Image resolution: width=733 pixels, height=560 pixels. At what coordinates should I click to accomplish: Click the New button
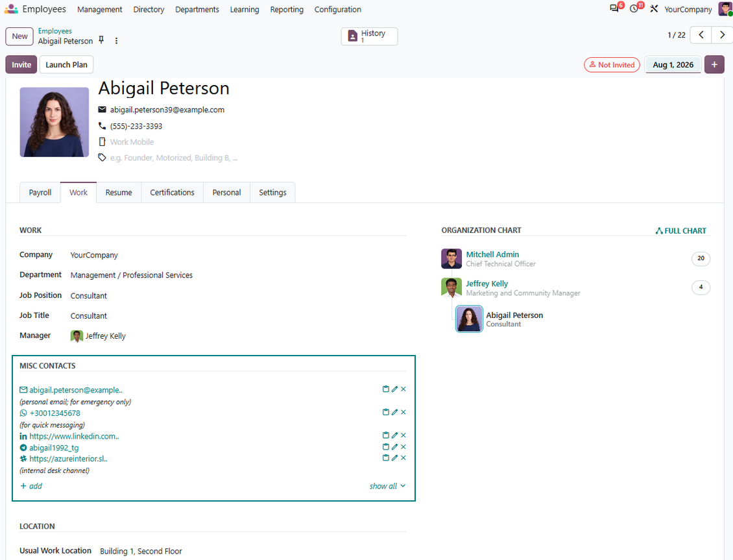click(x=19, y=36)
